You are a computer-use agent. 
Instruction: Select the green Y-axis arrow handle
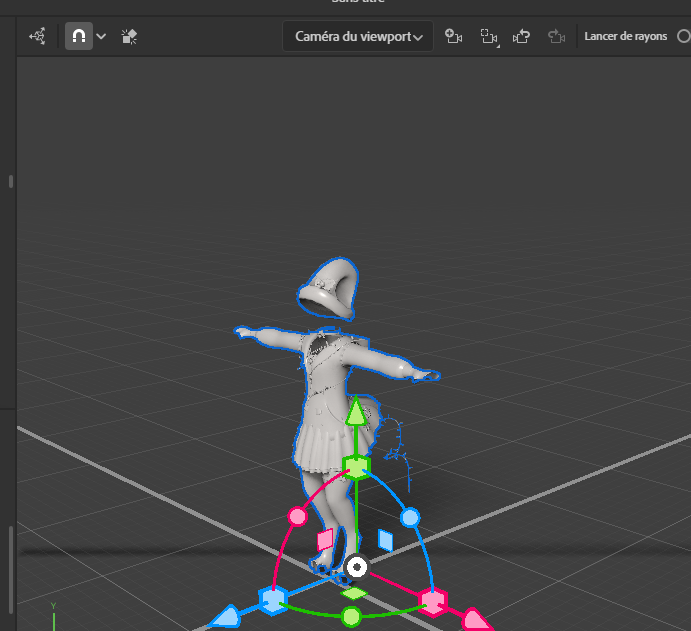tap(356, 411)
